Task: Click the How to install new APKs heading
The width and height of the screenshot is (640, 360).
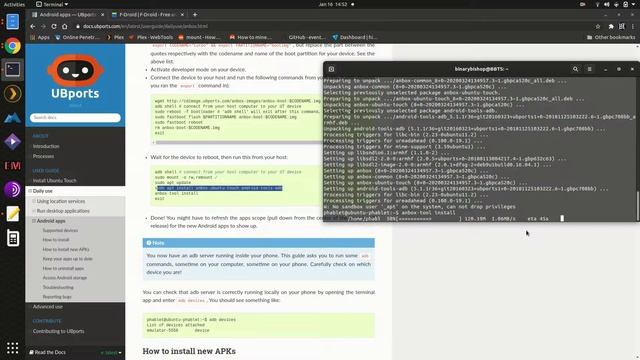Action: [189, 351]
